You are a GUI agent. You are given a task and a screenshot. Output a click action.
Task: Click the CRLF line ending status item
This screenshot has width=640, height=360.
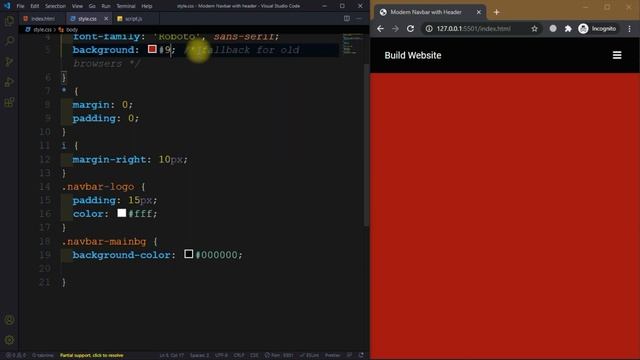pos(239,356)
